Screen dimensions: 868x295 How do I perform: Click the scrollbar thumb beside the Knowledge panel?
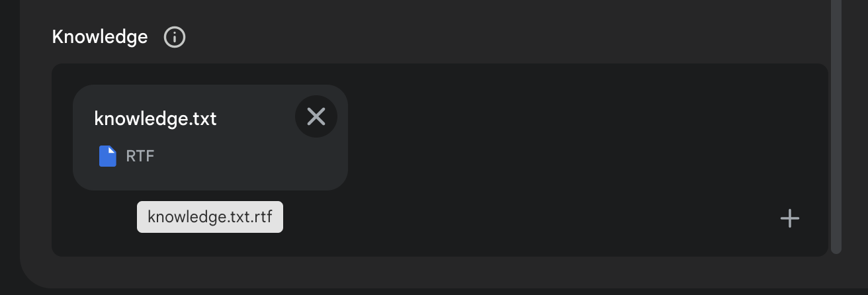coord(836,126)
